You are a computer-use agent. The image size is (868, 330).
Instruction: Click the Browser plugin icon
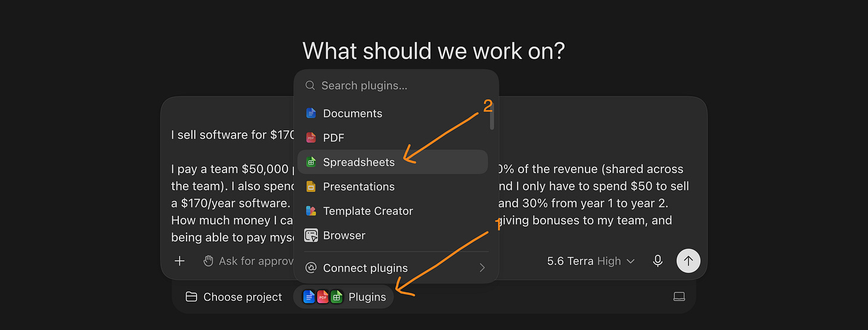coord(311,236)
